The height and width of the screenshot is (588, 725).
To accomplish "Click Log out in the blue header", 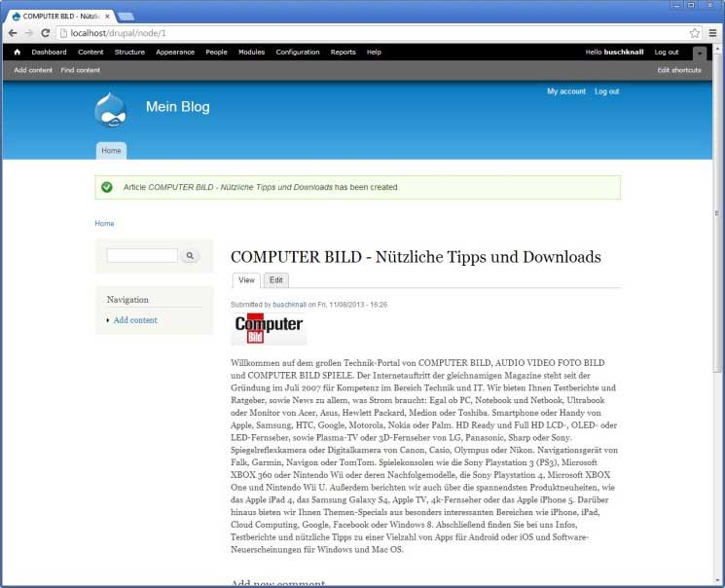I will point(606,92).
